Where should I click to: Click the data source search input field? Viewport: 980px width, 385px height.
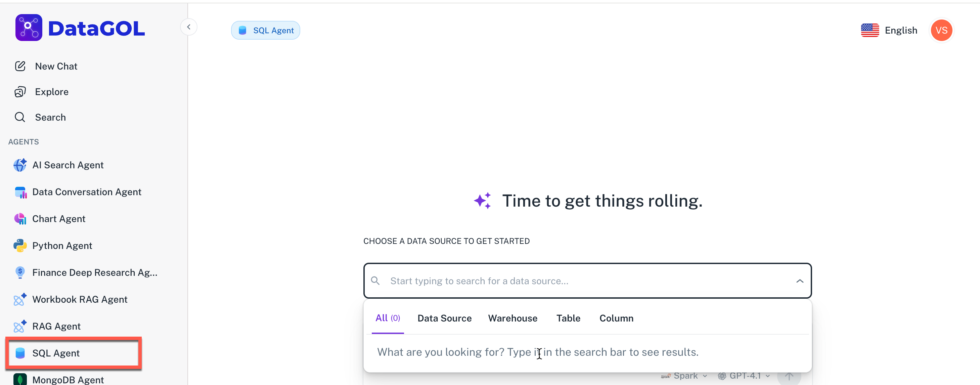point(571,281)
